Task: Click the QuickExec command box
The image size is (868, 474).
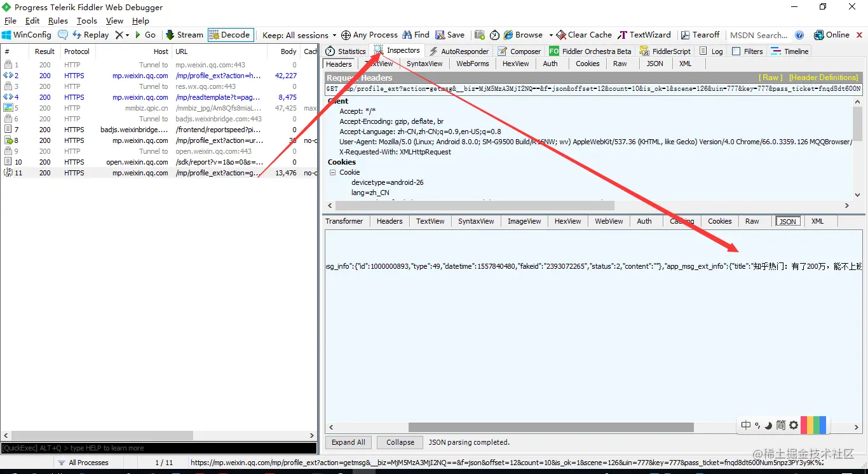Action: click(158, 448)
